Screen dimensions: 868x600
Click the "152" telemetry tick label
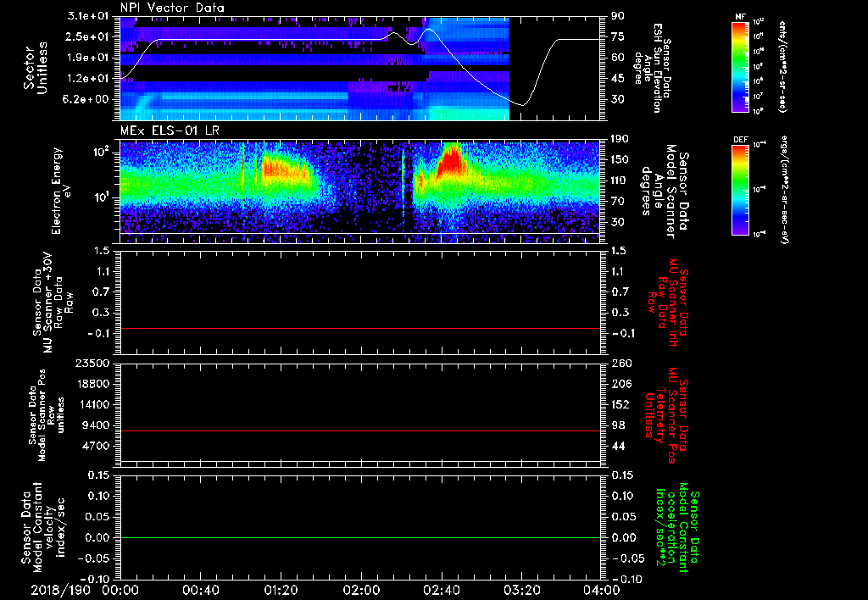[x=620, y=404]
